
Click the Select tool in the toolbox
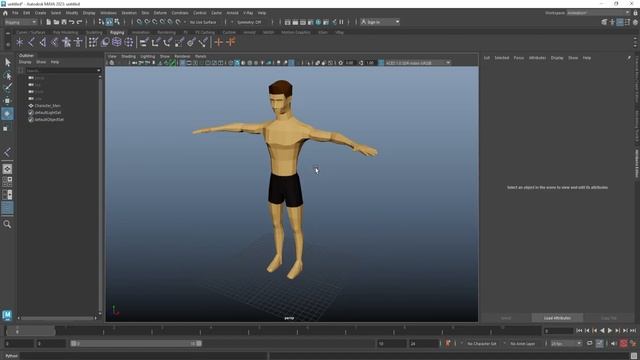pyautogui.click(x=7, y=62)
